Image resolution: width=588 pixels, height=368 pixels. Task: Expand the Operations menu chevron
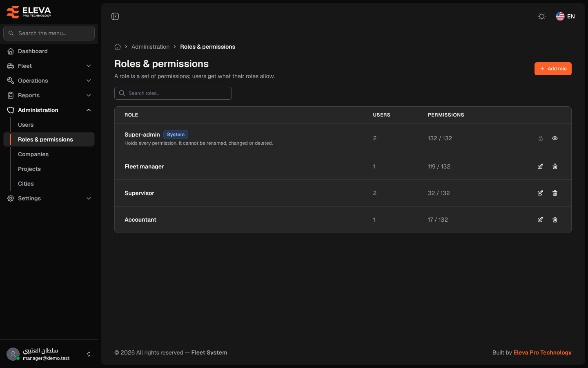89,81
